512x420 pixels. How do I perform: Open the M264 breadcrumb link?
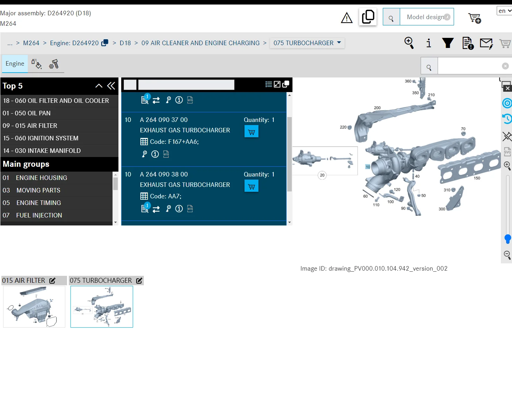pos(31,43)
